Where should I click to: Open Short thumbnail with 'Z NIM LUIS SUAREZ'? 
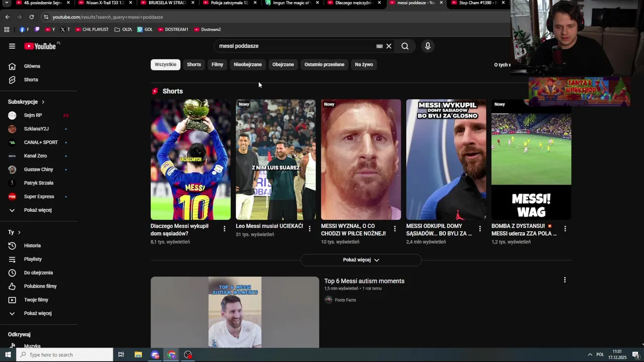(x=276, y=159)
